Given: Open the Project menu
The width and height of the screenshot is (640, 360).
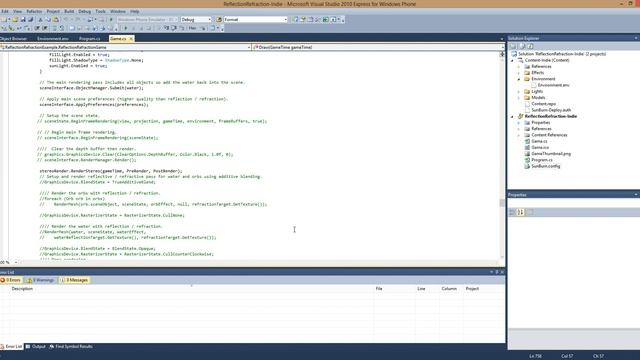Looking at the screenshot, I should pos(53,11).
